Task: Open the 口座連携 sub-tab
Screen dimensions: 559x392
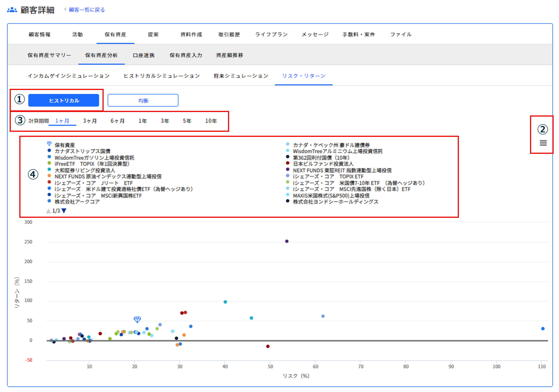Action: (x=144, y=55)
